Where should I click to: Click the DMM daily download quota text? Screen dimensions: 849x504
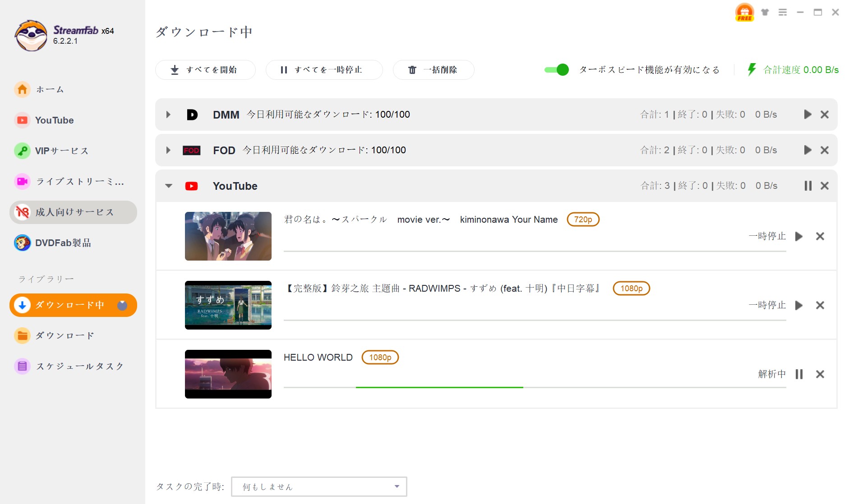328,115
